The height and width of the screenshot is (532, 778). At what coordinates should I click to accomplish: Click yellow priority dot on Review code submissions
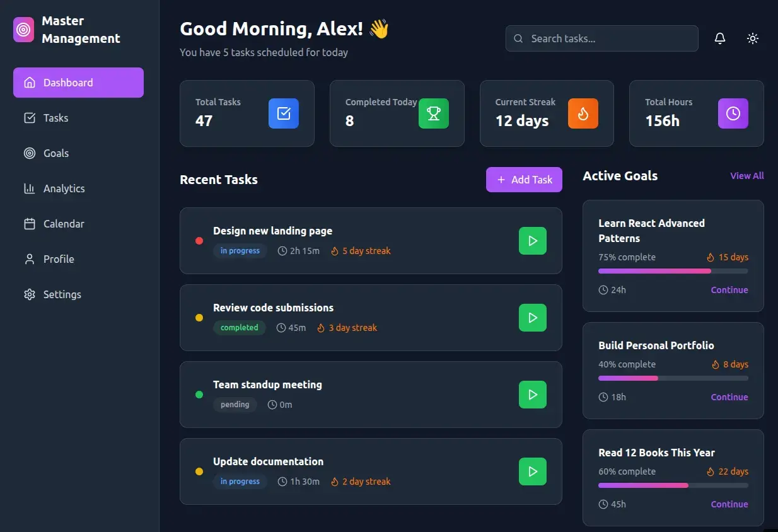[199, 318]
